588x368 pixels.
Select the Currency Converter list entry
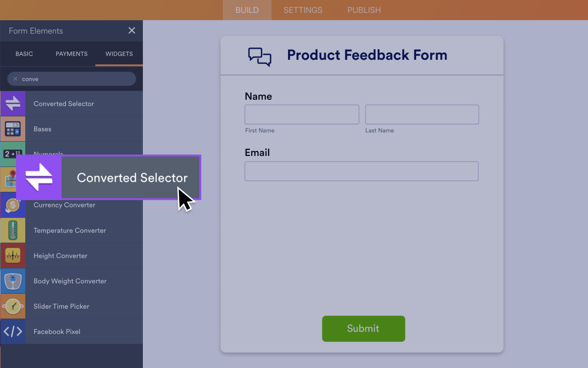64,205
